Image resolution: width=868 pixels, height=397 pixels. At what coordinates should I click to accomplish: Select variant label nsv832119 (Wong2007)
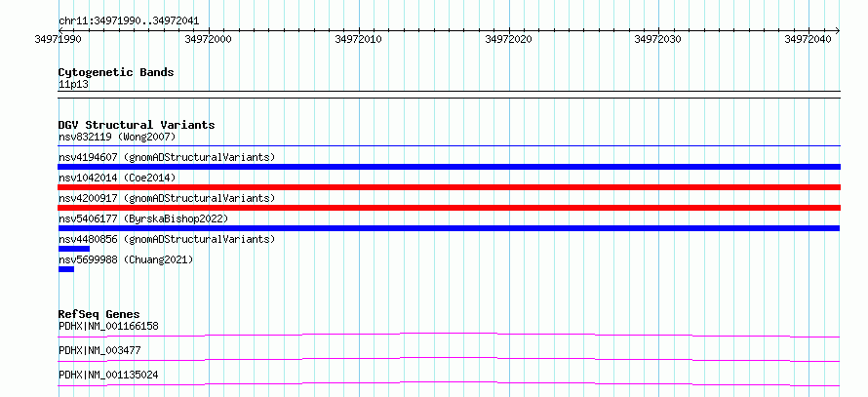(117, 137)
